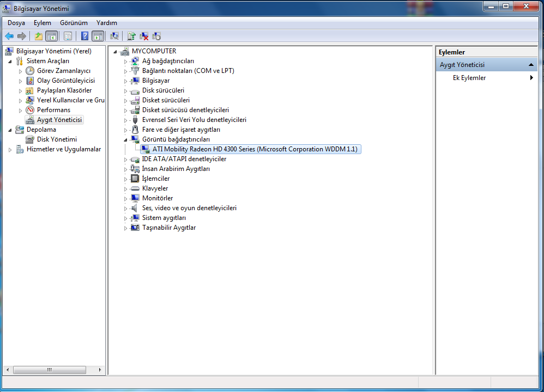The height and width of the screenshot is (392, 544).
Task: Click the Update driver software toolbar icon
Action: click(131, 36)
